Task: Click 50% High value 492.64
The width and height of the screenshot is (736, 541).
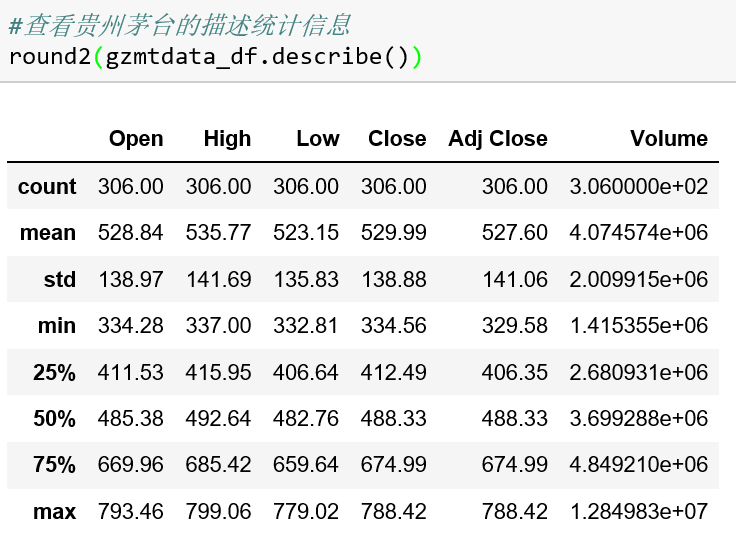Action: tap(218, 418)
